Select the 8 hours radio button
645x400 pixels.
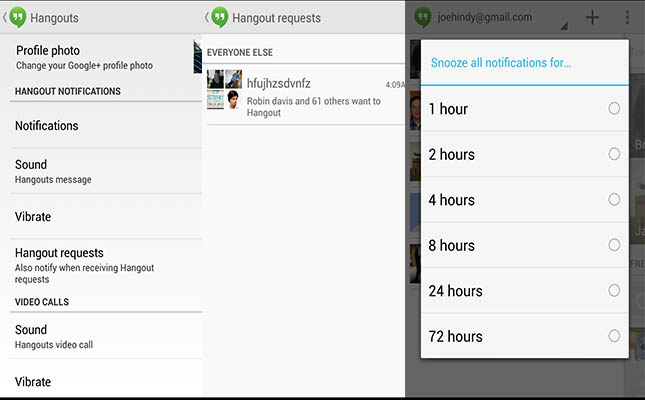pos(614,245)
